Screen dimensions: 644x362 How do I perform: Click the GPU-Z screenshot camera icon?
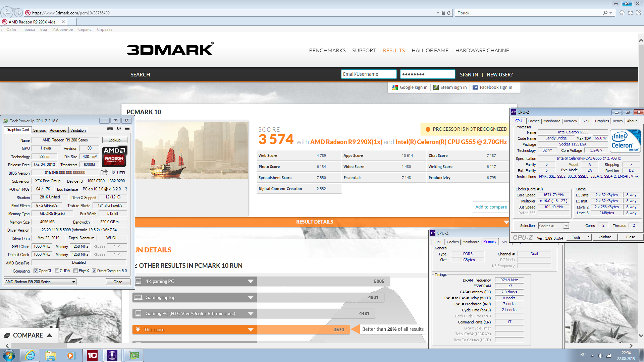point(110,129)
